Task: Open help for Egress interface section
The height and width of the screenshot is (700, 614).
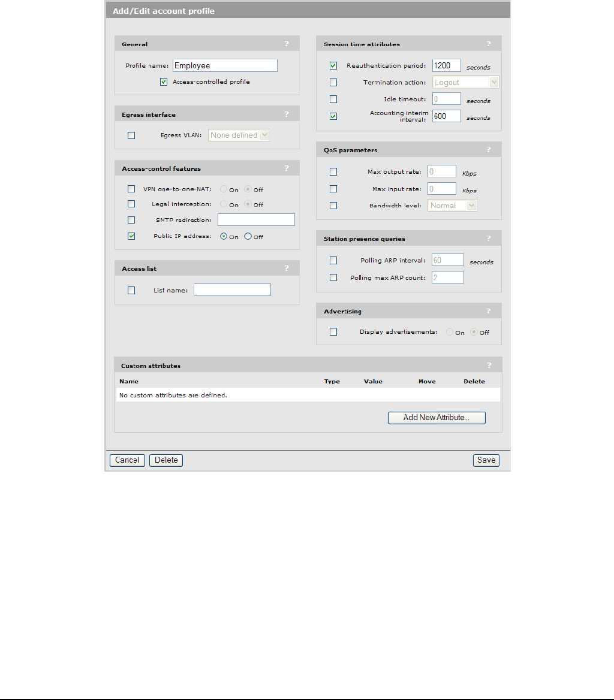Action: tap(287, 114)
